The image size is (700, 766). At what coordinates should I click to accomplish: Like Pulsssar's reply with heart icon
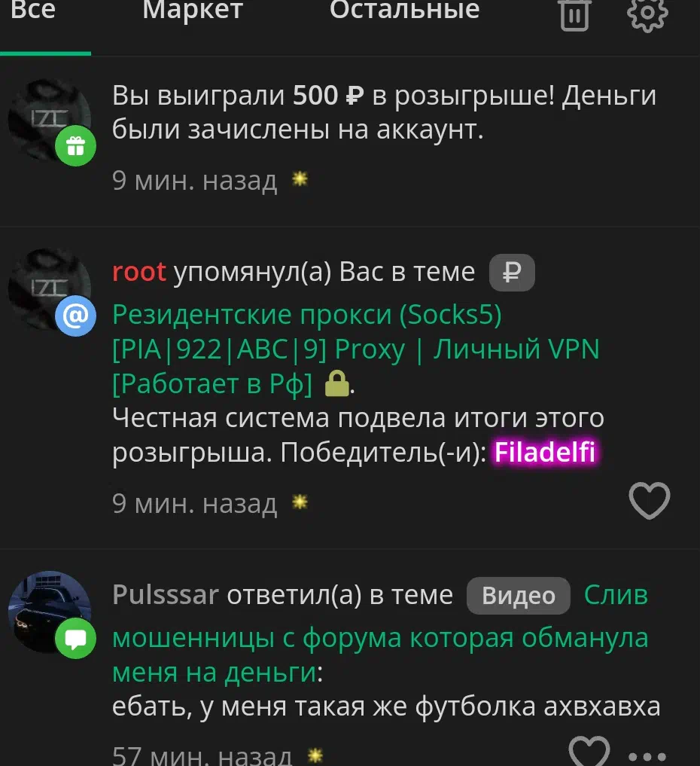tap(589, 752)
